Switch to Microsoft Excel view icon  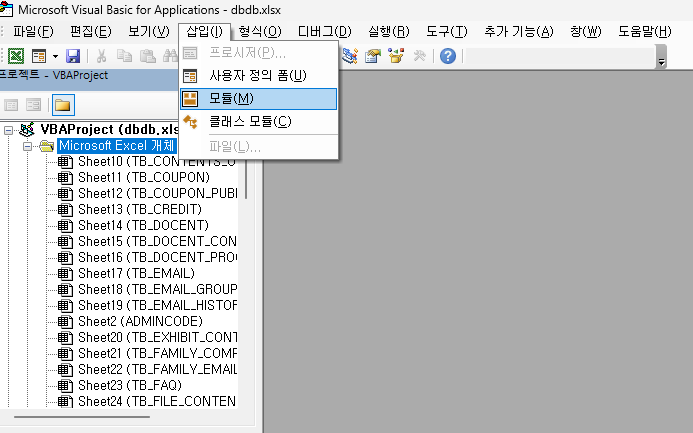[16, 56]
